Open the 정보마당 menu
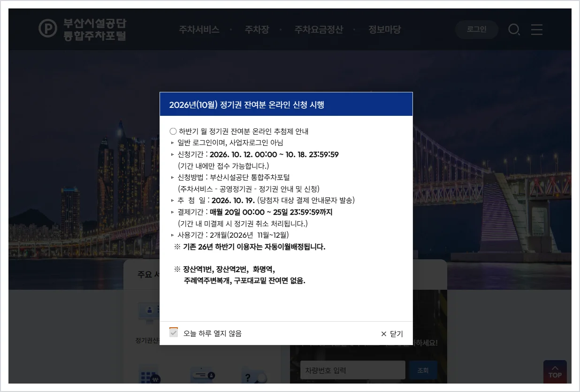 click(384, 30)
